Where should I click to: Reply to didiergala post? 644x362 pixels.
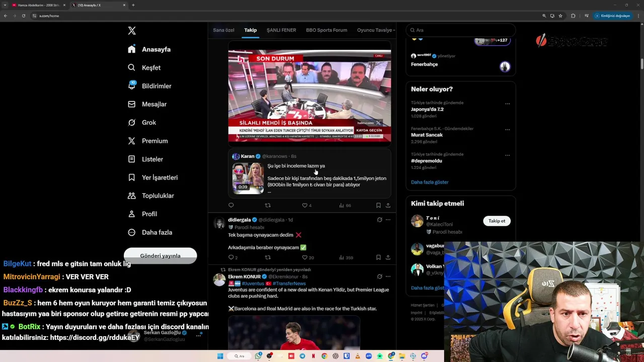coord(232,257)
